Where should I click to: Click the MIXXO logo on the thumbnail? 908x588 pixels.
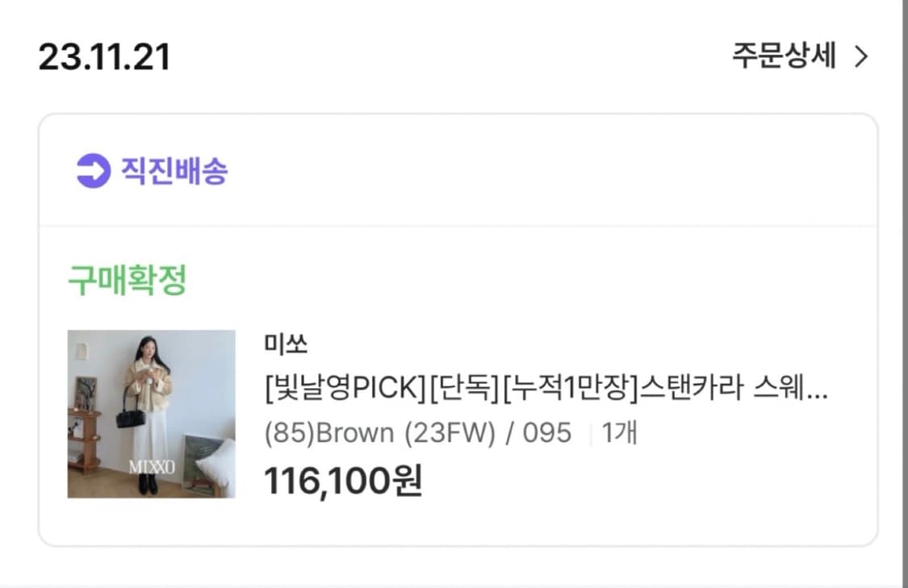[x=152, y=467]
